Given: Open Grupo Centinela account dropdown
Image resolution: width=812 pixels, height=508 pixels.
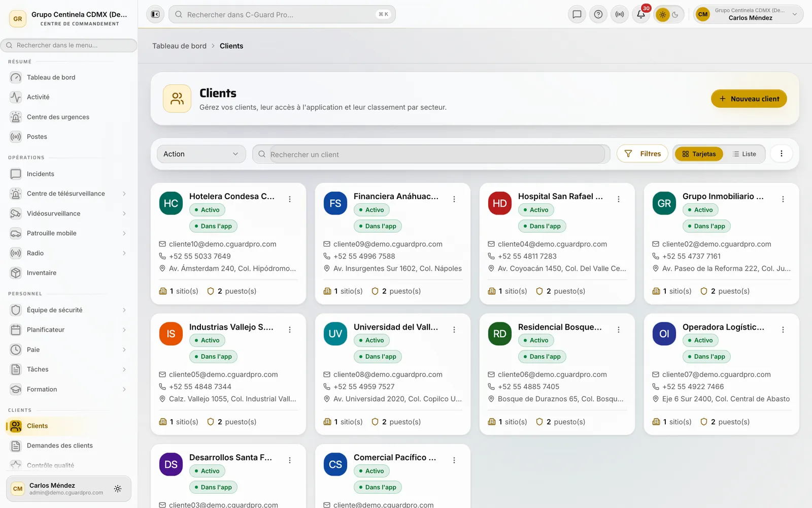Looking at the screenshot, I should click(x=749, y=14).
